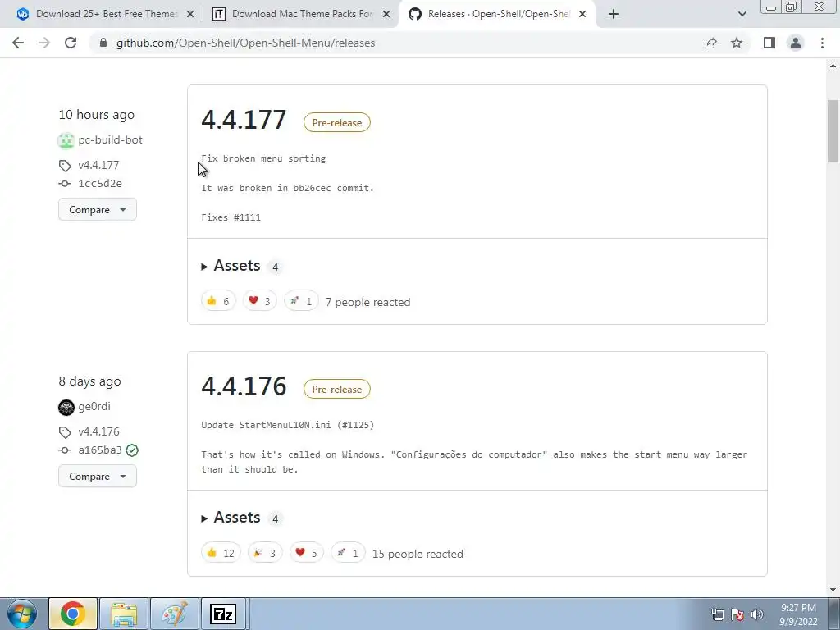This screenshot has height=630, width=840.
Task: Open the 4.4.176 release title
Action: point(244,386)
